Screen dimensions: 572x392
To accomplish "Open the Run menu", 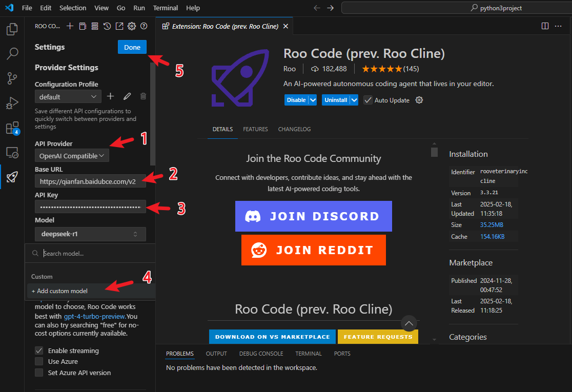I will [x=139, y=8].
